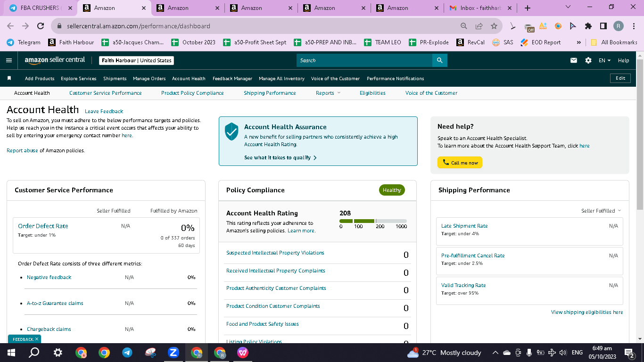Open the Leave Feedback link

[104, 111]
